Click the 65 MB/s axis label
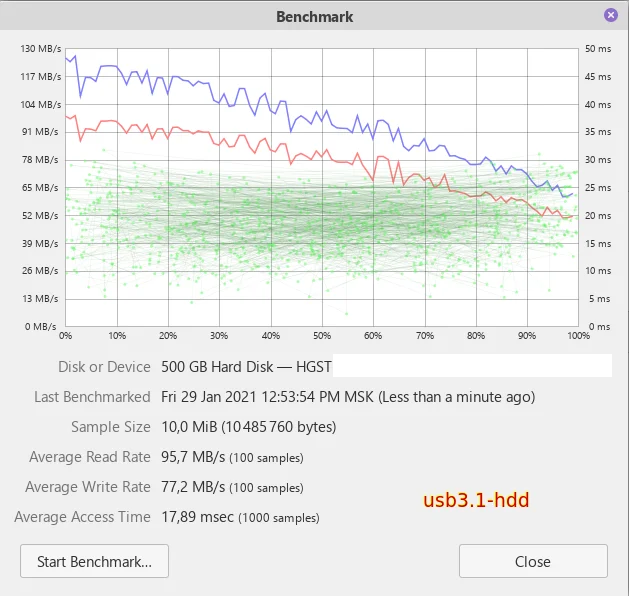Viewport: 629px width, 596px height. pyautogui.click(x=40, y=188)
